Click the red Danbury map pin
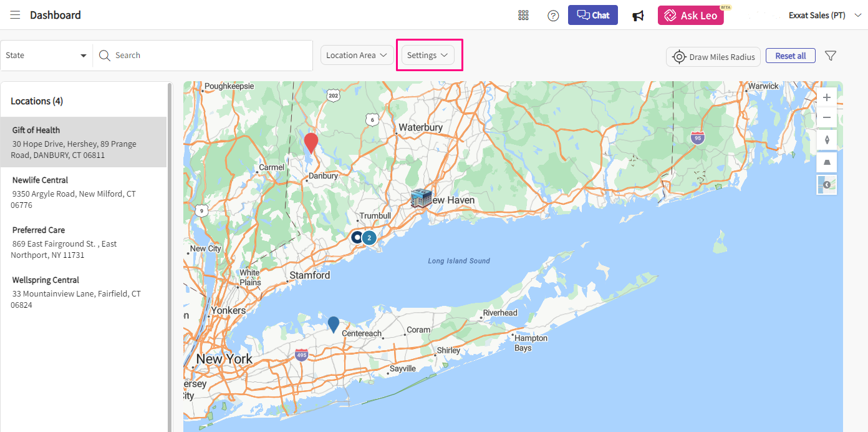The width and height of the screenshot is (868, 432). [311, 142]
